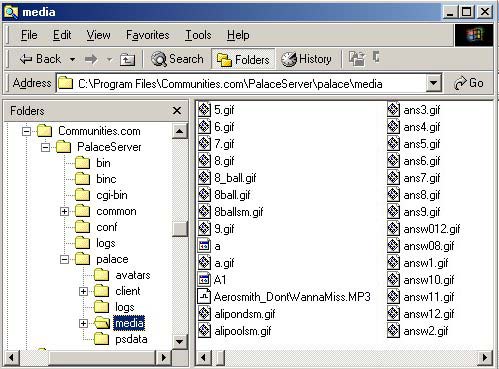
Task: Select the 8_ball.gif file icon
Action: (204, 177)
